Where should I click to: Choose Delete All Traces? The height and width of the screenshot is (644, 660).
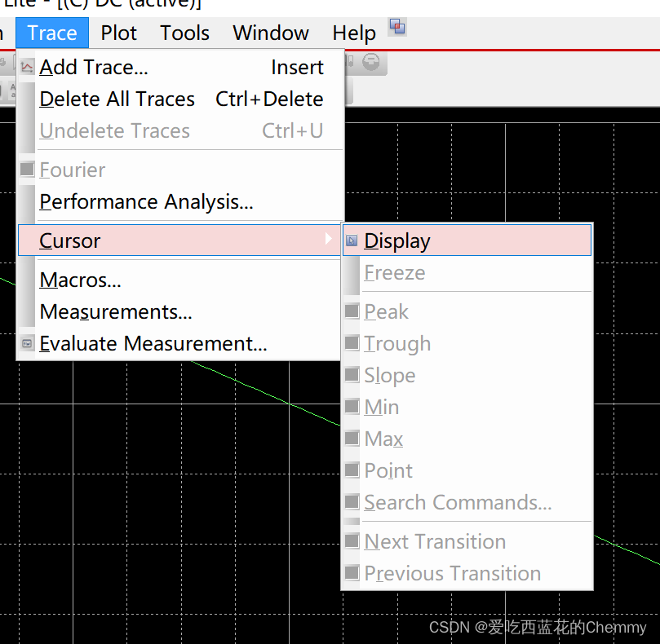coord(117,99)
